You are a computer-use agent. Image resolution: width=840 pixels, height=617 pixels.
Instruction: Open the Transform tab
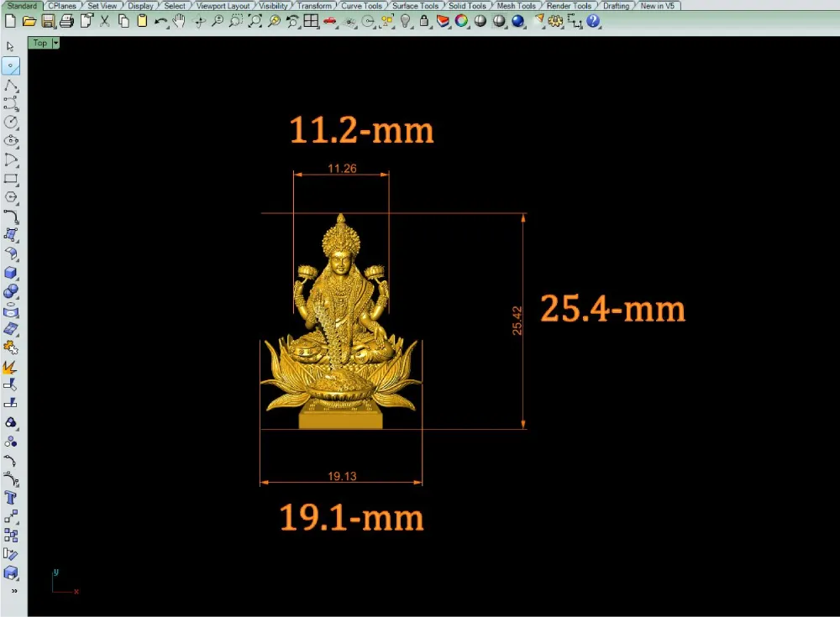314,5
